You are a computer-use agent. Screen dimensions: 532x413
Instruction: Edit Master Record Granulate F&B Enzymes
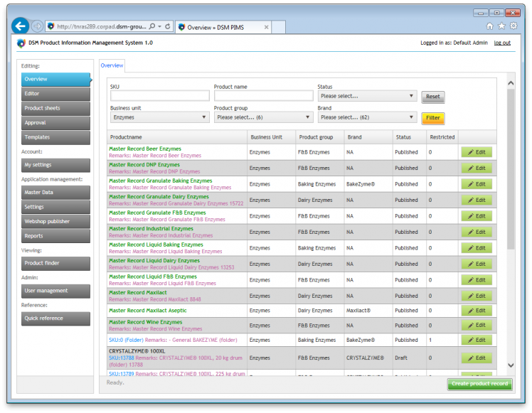tap(477, 216)
